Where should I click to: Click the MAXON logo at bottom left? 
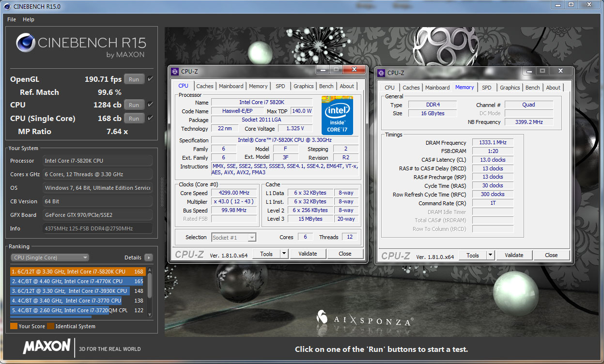pos(46,347)
